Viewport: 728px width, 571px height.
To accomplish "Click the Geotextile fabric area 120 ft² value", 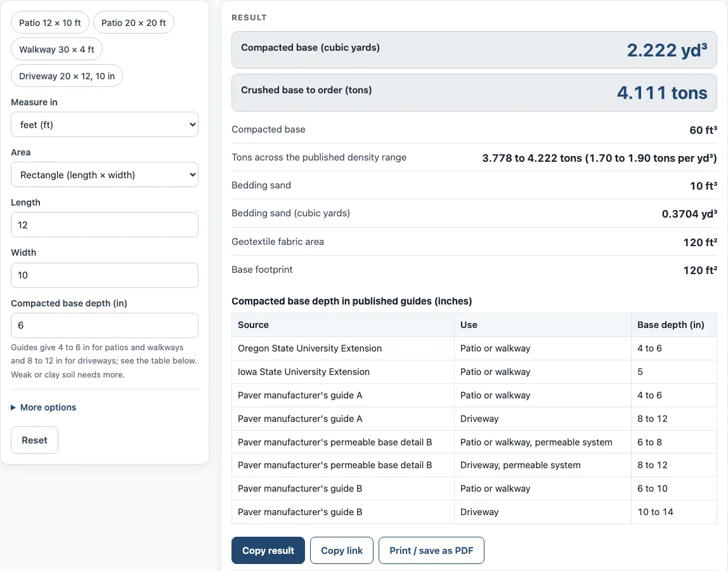I will pos(700,242).
